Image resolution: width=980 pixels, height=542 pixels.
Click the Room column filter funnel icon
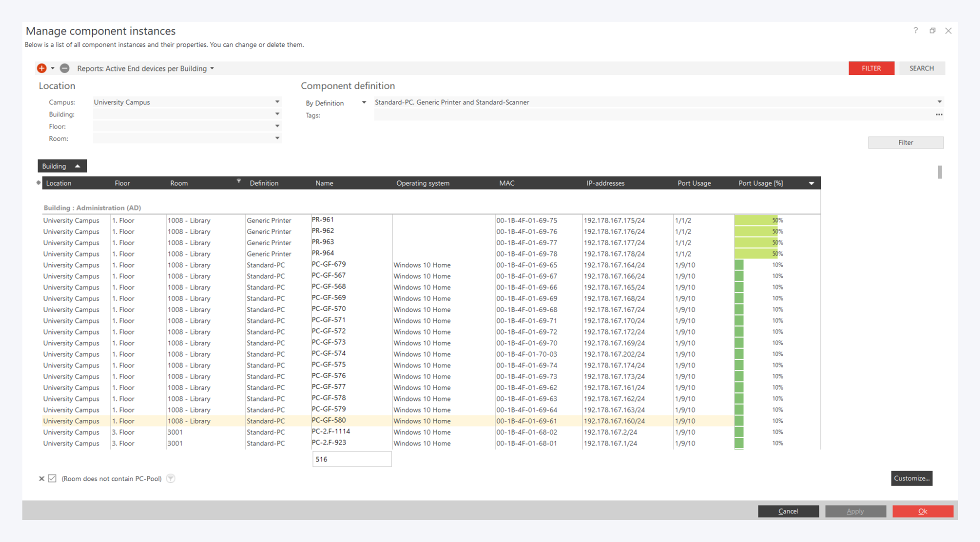coord(238,181)
